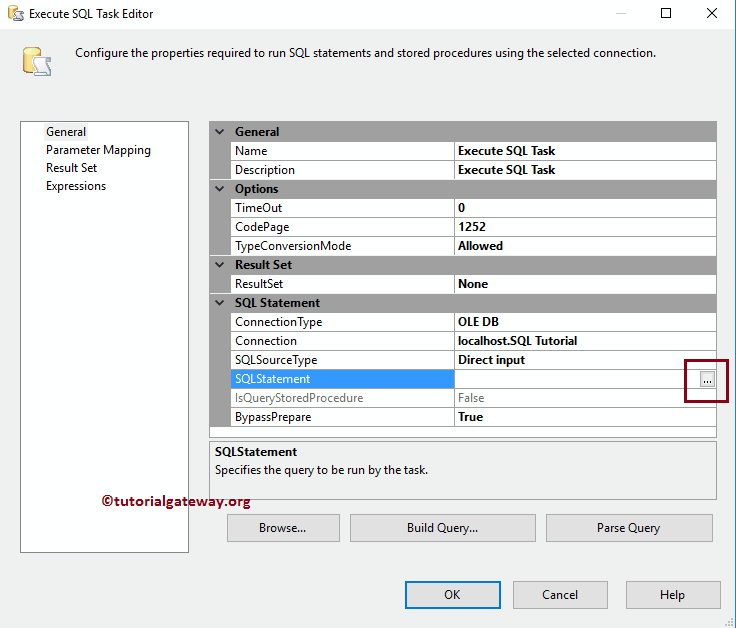736x628 pixels.
Task: Open the Parameter Mapping page
Action: point(98,150)
